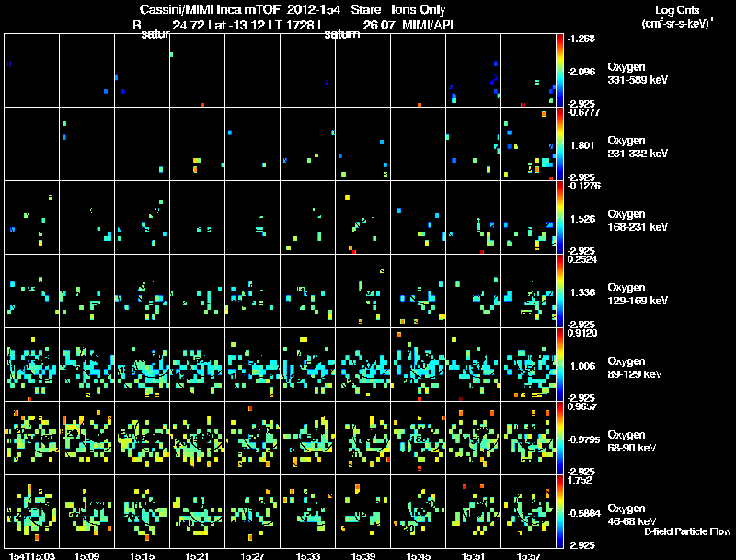Click the Oxygen 331-589 keV row label

[638, 74]
